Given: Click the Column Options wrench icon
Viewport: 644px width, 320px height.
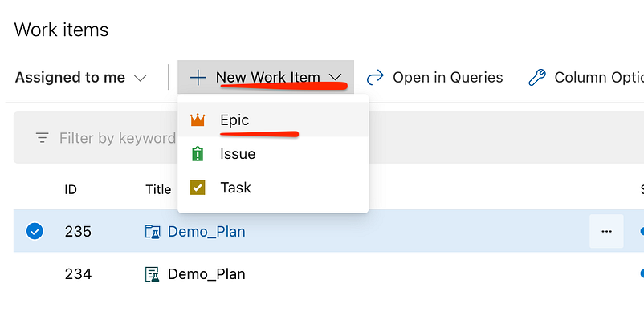Looking at the screenshot, I should (x=537, y=77).
